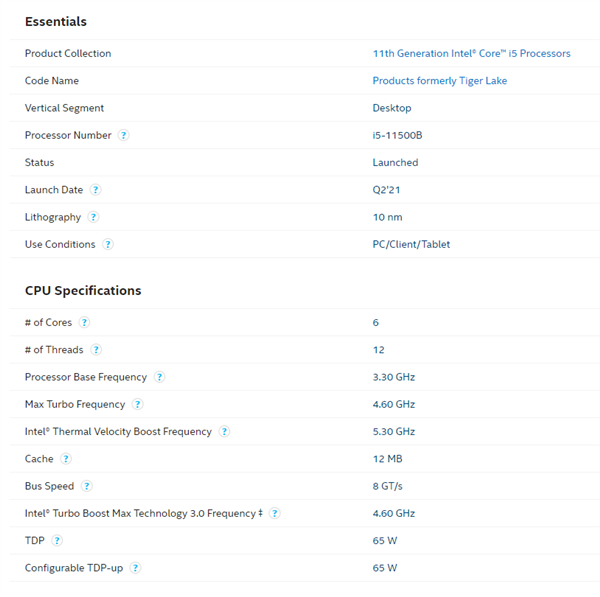
Task: Show help for Processor Base Frequency
Action: tap(159, 377)
